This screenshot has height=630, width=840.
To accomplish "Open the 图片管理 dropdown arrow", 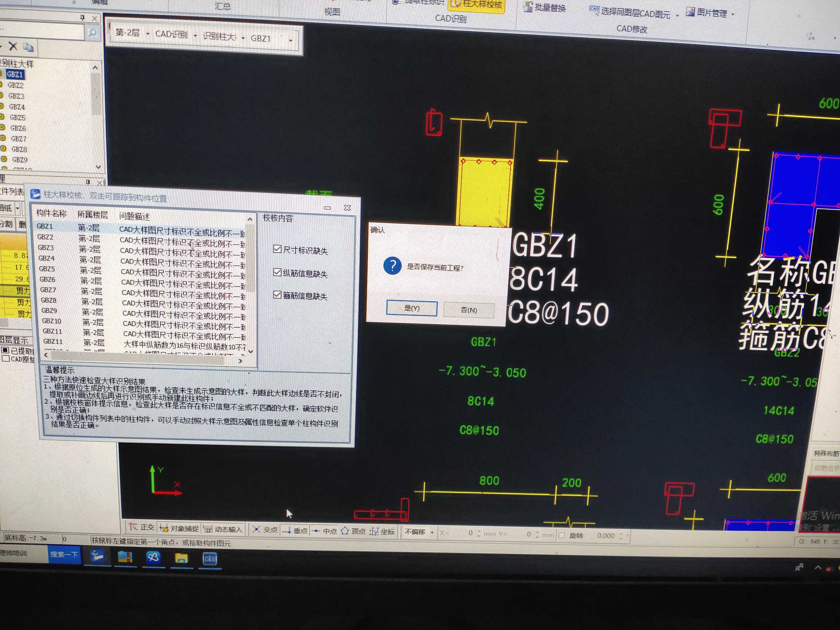I will click(x=732, y=15).
